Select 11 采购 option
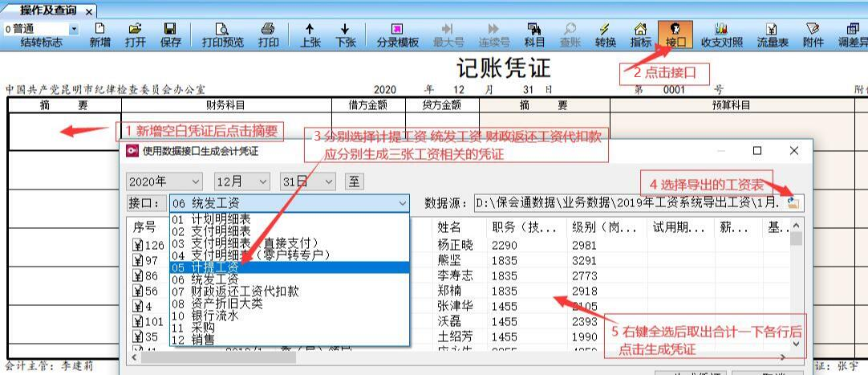The height and width of the screenshot is (375, 868). tap(289, 328)
